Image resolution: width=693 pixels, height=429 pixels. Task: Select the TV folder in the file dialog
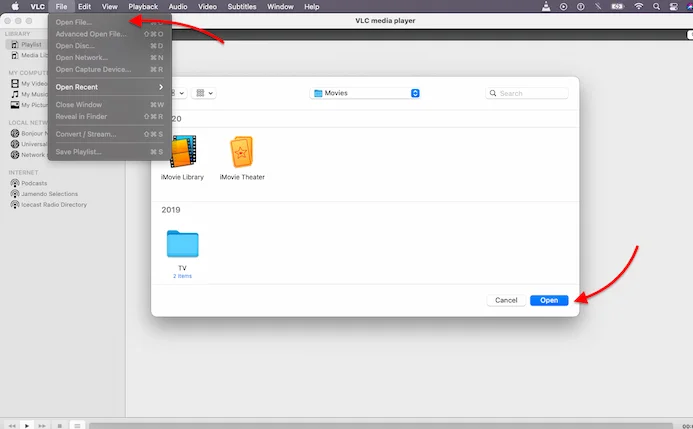point(183,243)
